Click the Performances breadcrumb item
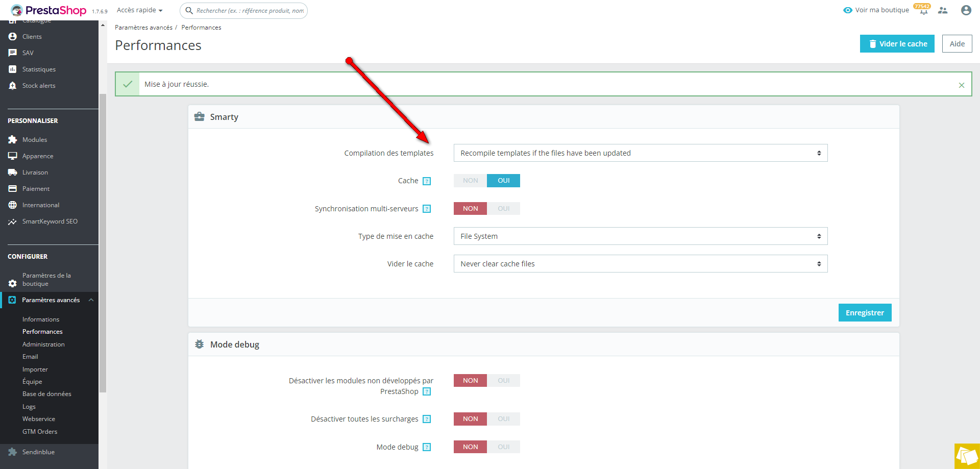Viewport: 980px width, 469px height. (201, 28)
